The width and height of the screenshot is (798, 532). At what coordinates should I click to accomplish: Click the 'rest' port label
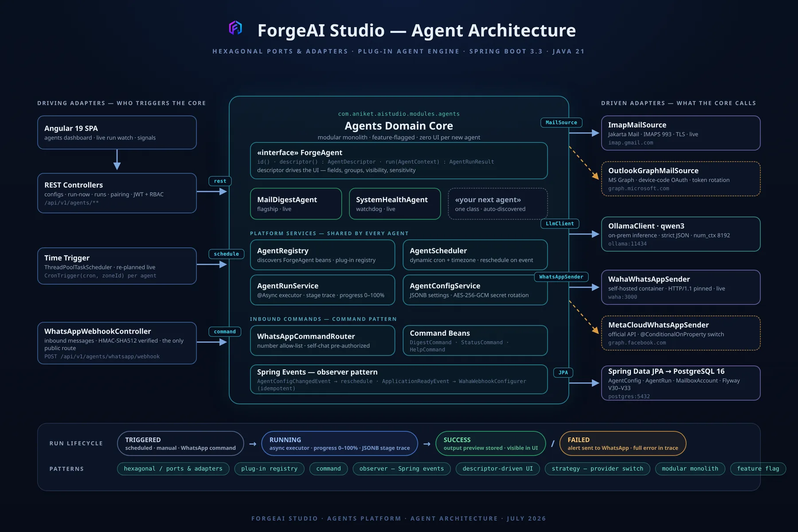[x=220, y=181]
